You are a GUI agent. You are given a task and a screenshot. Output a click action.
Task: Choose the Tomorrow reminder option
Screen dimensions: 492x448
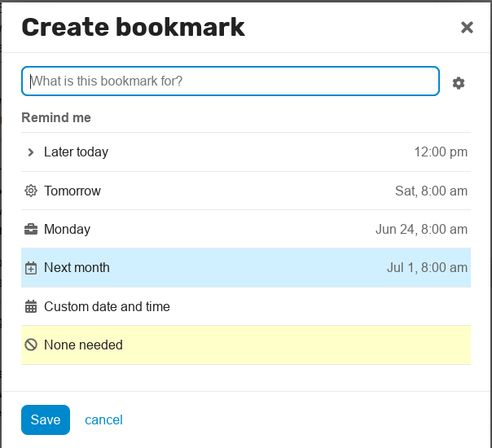[246, 191]
